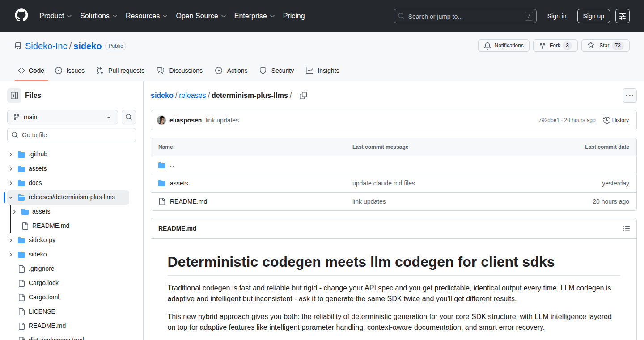Open eliasposen author link

(x=186, y=120)
